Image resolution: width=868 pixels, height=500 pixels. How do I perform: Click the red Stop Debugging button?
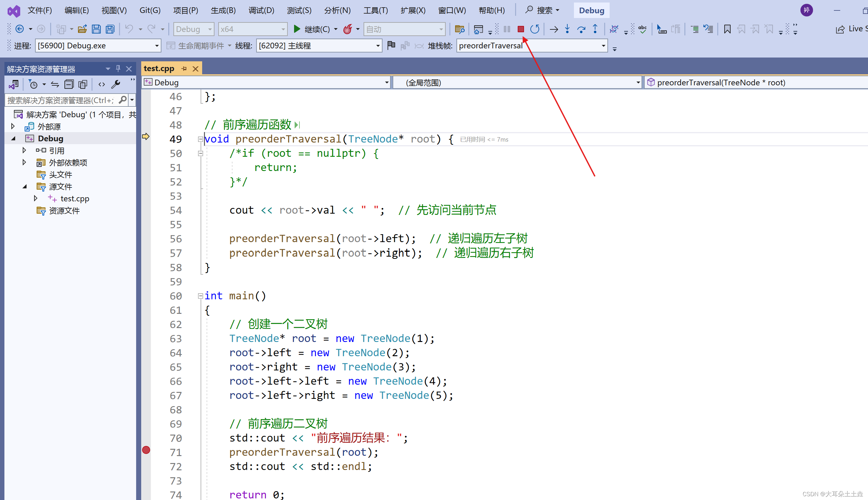[521, 29]
